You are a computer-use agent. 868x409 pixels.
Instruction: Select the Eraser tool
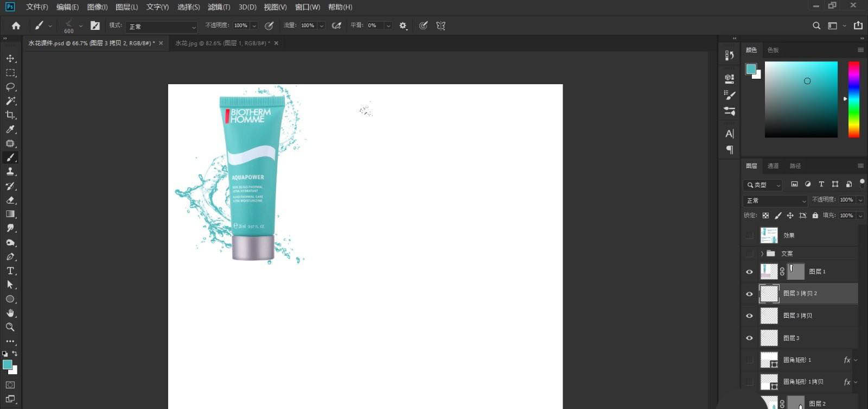point(10,200)
